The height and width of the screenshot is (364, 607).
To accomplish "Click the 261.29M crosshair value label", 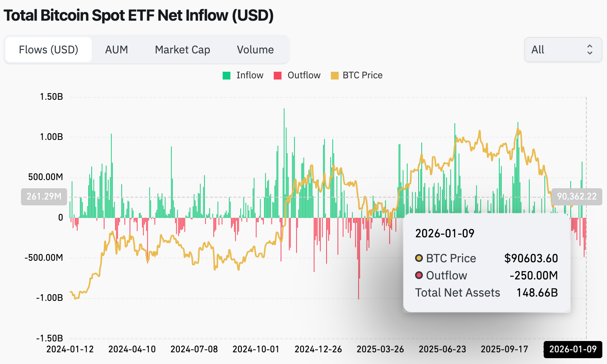I will point(44,196).
